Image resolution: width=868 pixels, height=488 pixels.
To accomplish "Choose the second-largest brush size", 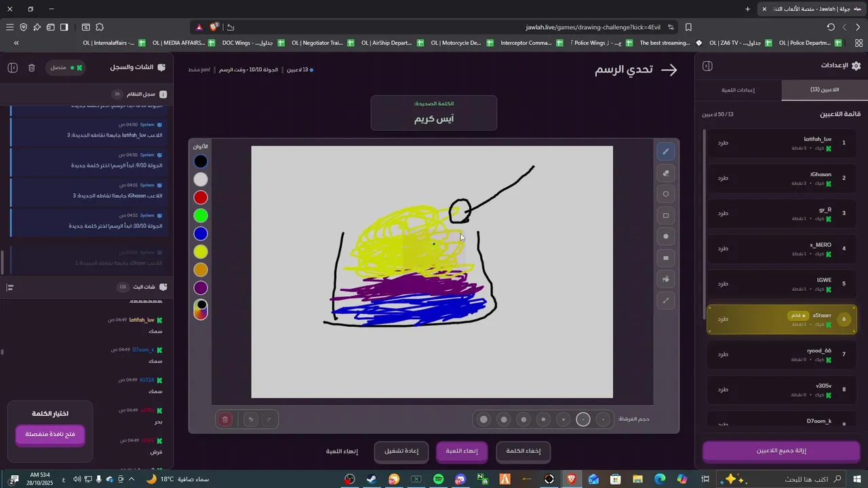I will [x=504, y=420].
